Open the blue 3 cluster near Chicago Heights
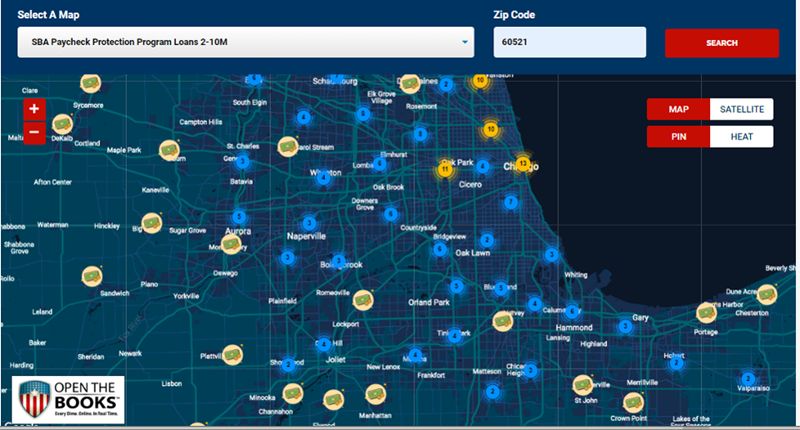 coord(531,370)
